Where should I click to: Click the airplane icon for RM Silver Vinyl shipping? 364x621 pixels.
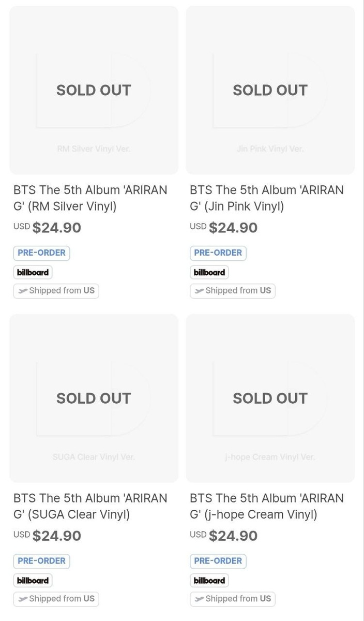click(x=22, y=291)
